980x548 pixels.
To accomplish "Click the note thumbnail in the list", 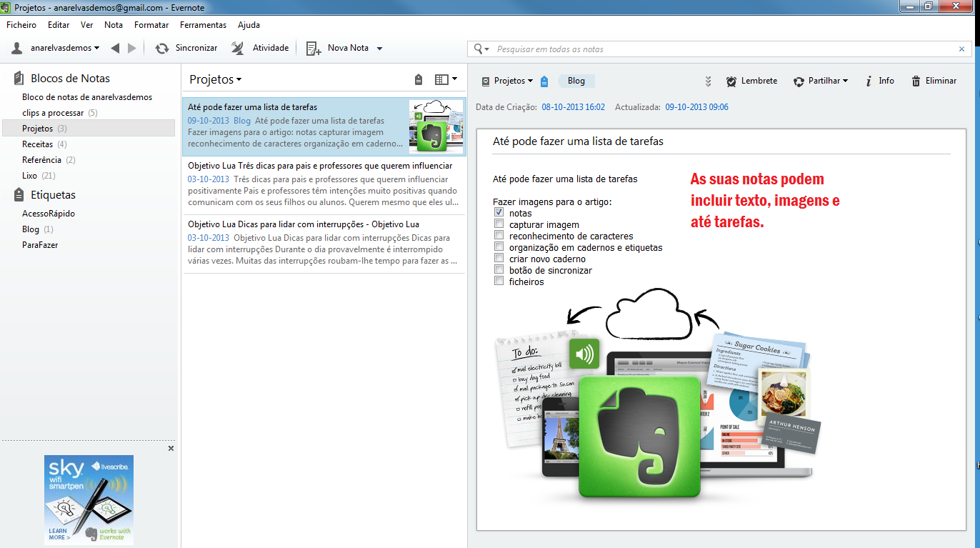I will tap(436, 126).
